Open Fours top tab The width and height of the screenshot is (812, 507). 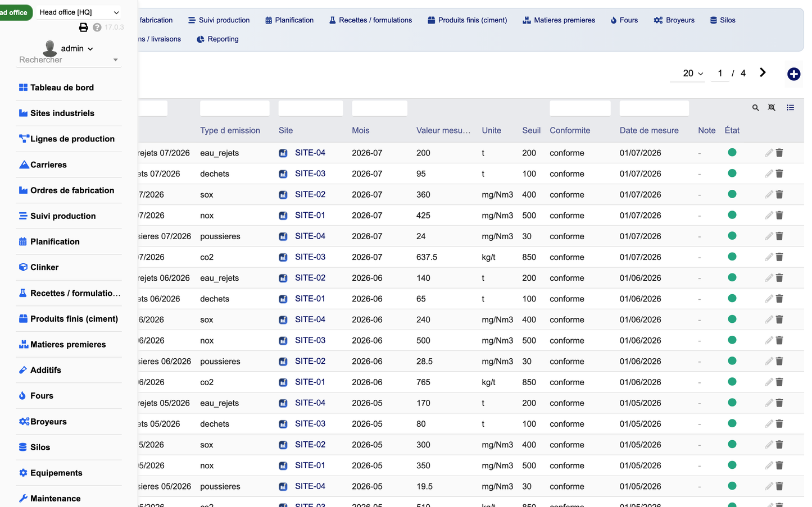[x=624, y=20]
